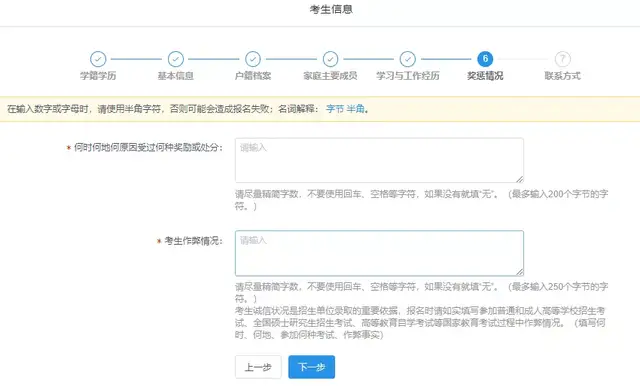The image size is (640, 390).
Task: Click the 基本信息 step checkmark circle
Action: [176, 59]
